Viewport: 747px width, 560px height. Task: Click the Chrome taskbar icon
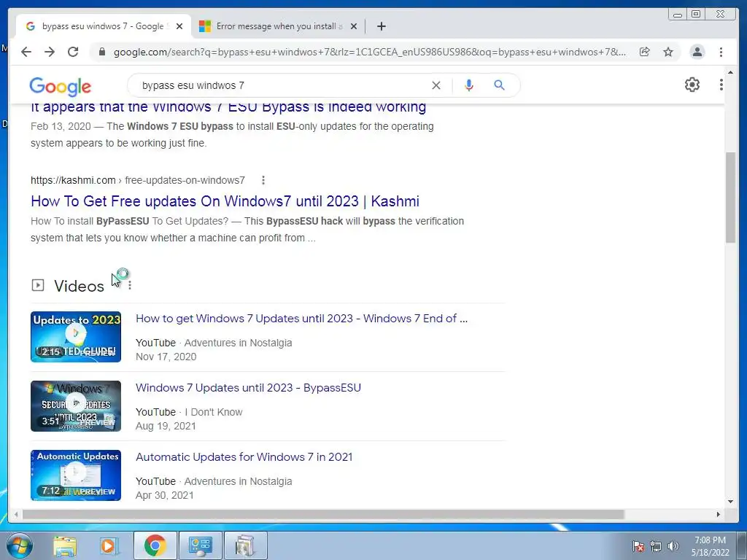click(x=155, y=545)
